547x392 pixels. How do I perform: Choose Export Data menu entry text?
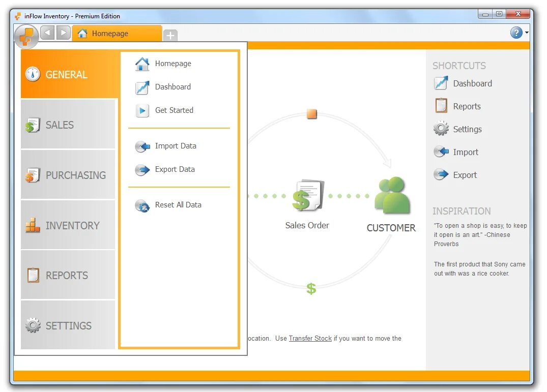[175, 169]
